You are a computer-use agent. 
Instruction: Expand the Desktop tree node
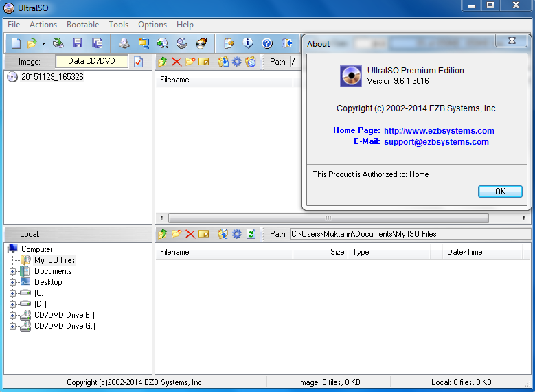12,282
